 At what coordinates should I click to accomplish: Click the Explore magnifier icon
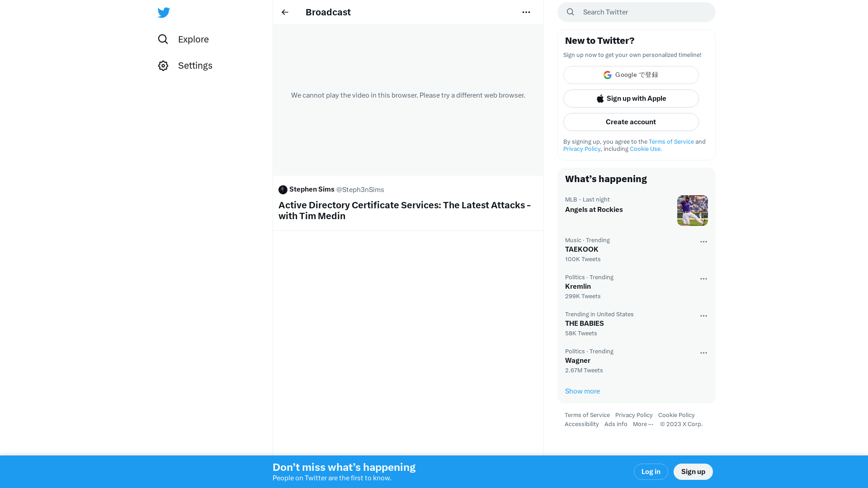(163, 39)
